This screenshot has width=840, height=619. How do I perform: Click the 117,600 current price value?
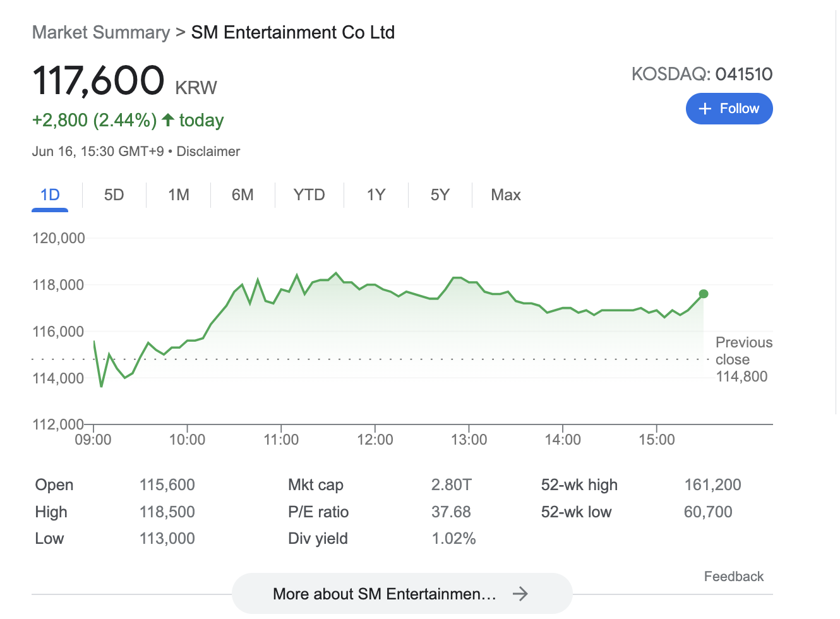(x=99, y=81)
